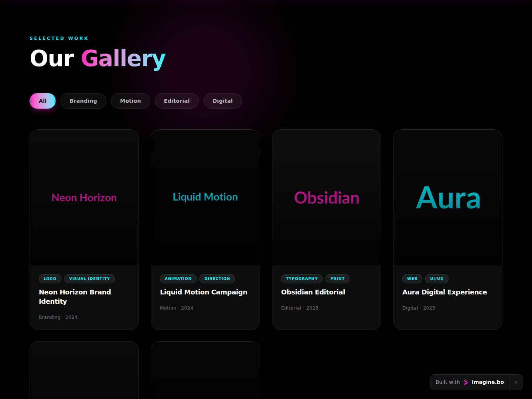The height and width of the screenshot is (399, 532).
Task: Open the Liquid Motion artwork thumbnail
Action: tap(205, 197)
